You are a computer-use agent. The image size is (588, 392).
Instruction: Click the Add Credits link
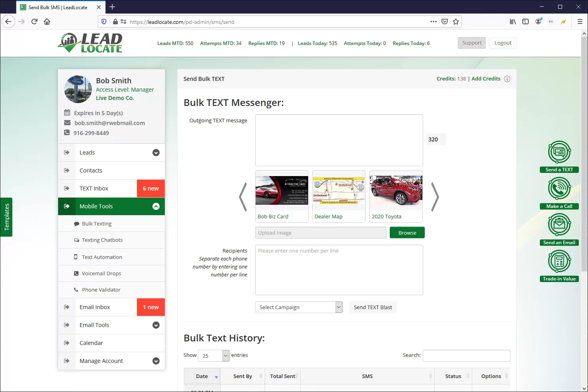click(486, 79)
